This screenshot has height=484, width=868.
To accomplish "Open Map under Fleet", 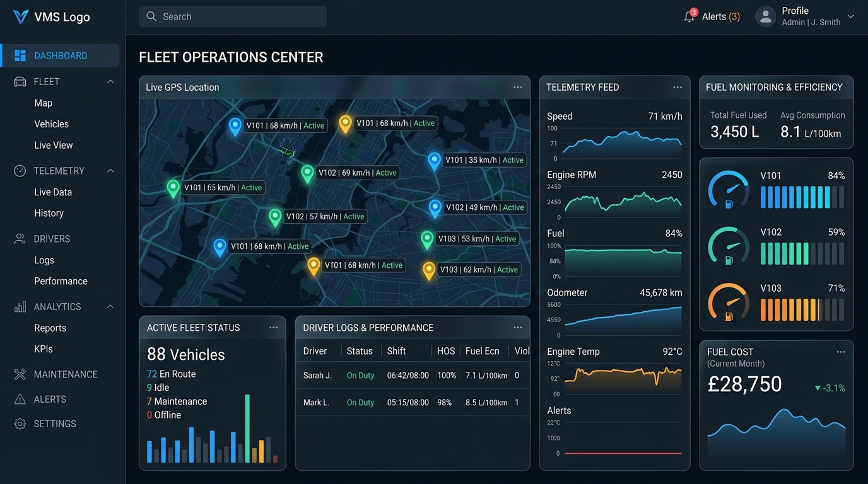I will [x=44, y=103].
